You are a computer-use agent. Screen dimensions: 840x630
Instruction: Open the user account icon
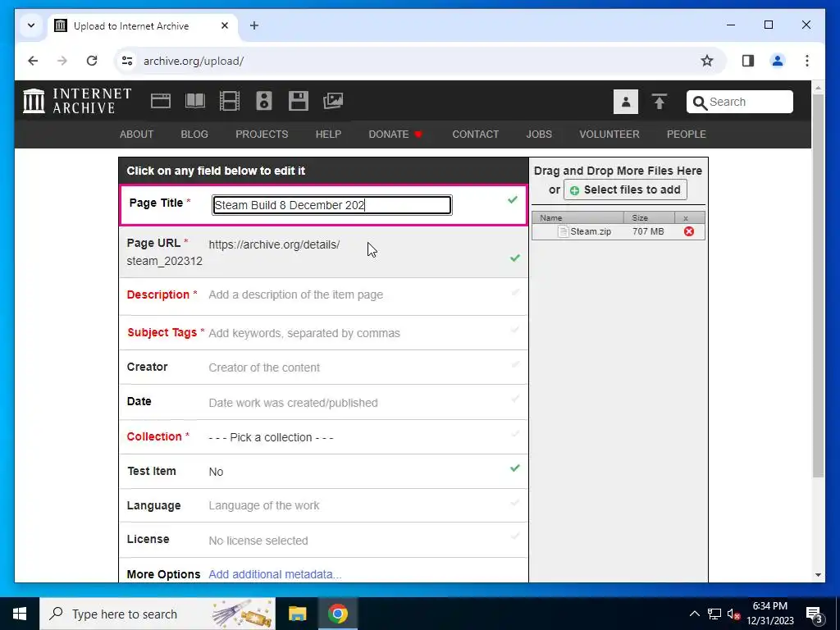pos(626,102)
